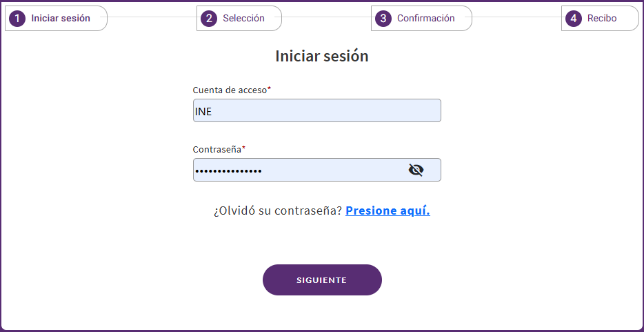644x332 pixels.
Task: Click the ¿Olvidó su contraseña? text
Action: click(x=278, y=211)
